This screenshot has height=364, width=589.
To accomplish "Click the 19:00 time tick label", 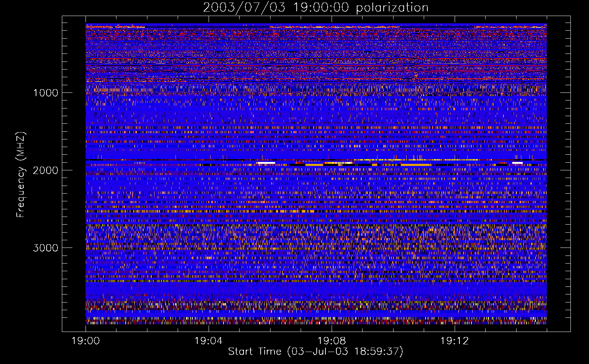I will pos(86,341).
